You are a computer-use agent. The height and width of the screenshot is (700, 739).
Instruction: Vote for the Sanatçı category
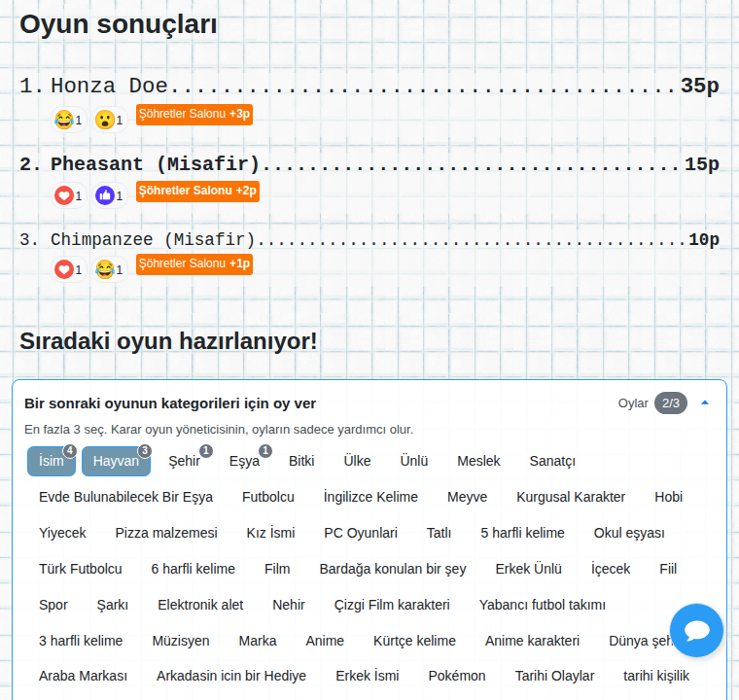[x=552, y=461]
